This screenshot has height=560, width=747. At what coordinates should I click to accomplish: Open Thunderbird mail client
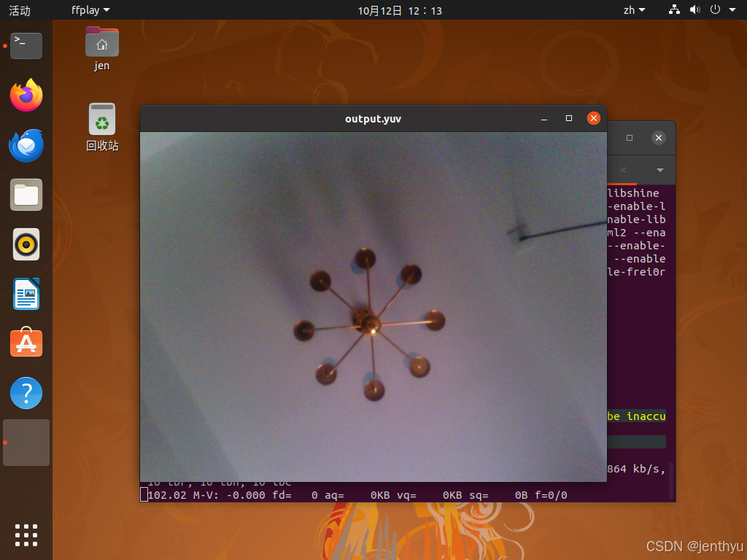(26, 145)
